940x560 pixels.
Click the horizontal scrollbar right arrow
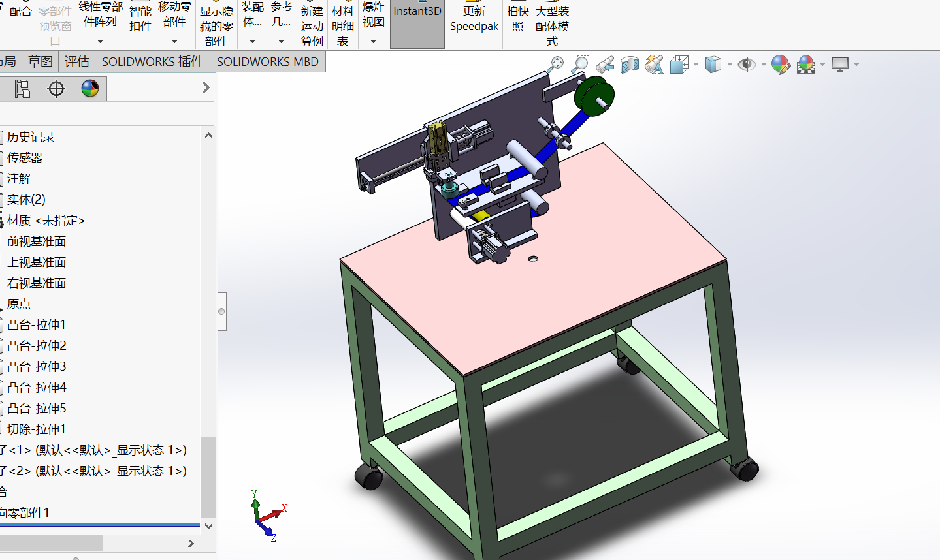pyautogui.click(x=191, y=543)
